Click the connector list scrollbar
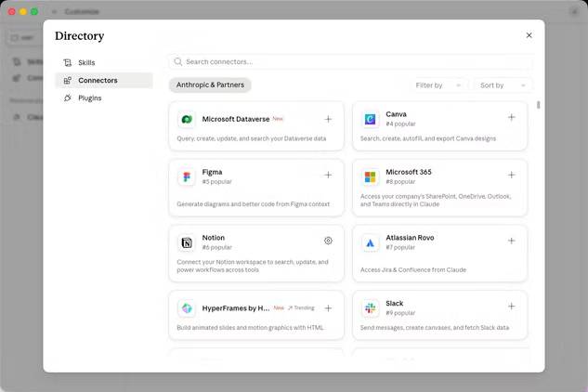The height and width of the screenshot is (392, 588). pos(539,105)
